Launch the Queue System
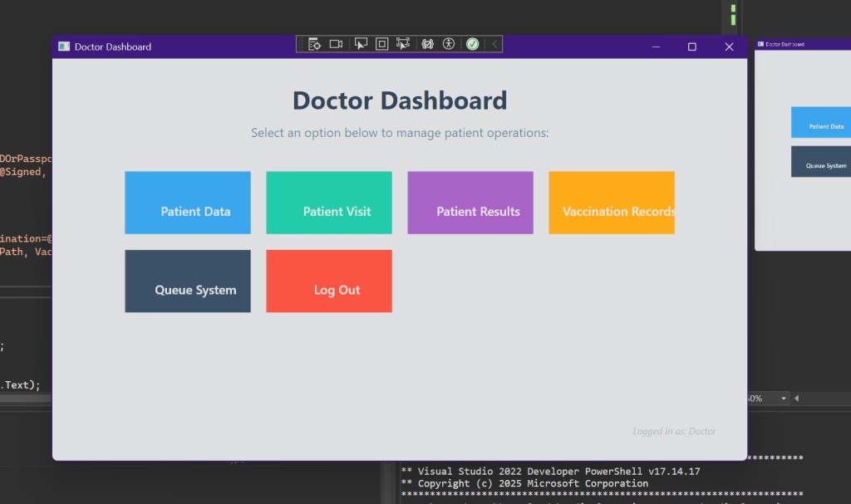 tap(188, 281)
